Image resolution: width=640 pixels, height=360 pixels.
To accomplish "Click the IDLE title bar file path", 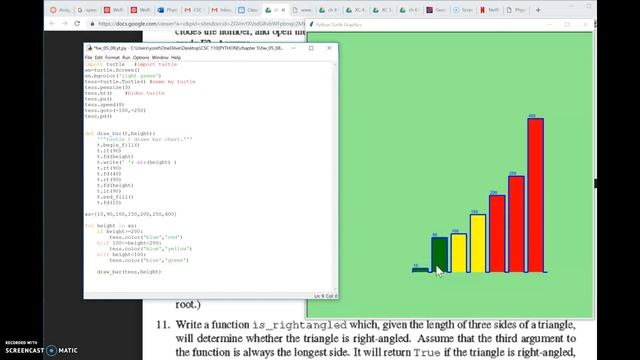I will pos(207,48).
